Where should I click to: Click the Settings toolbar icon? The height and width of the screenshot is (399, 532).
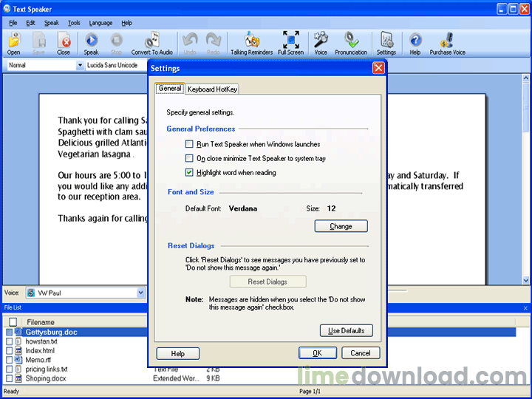[x=386, y=44]
